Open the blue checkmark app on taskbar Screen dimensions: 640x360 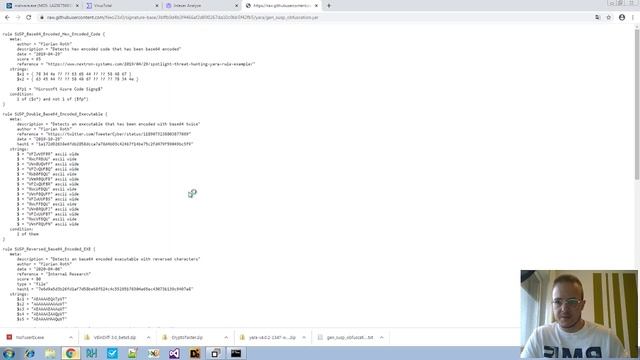point(112,353)
